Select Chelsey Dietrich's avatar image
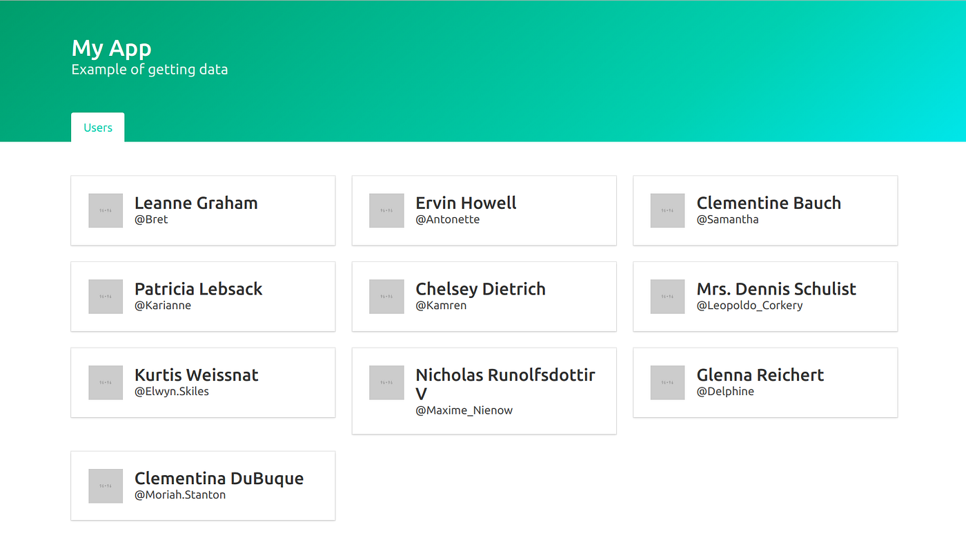966x560 pixels. tap(386, 297)
